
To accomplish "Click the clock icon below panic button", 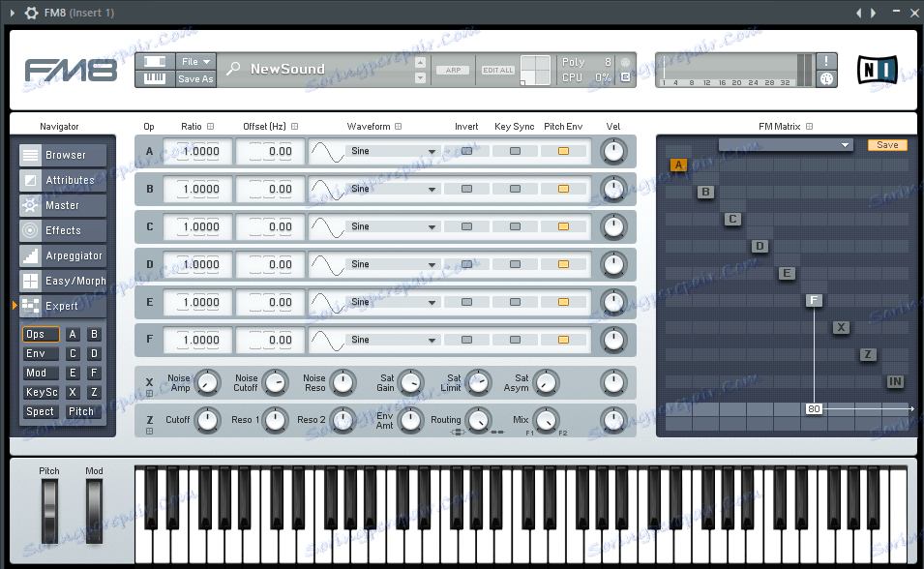I will 826,78.
